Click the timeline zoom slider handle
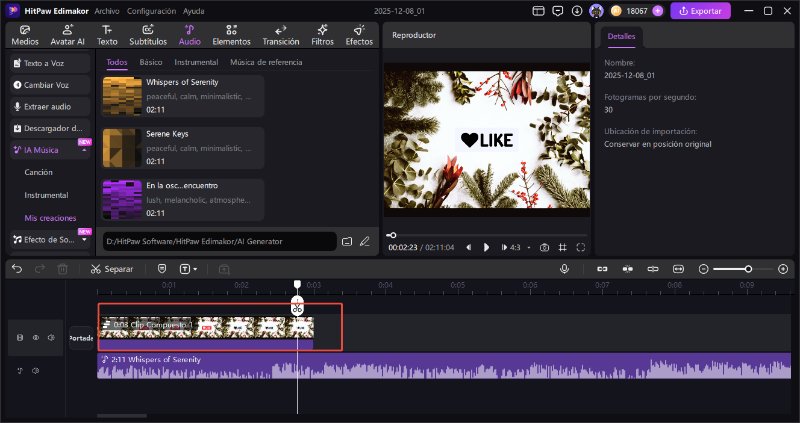 pos(748,269)
